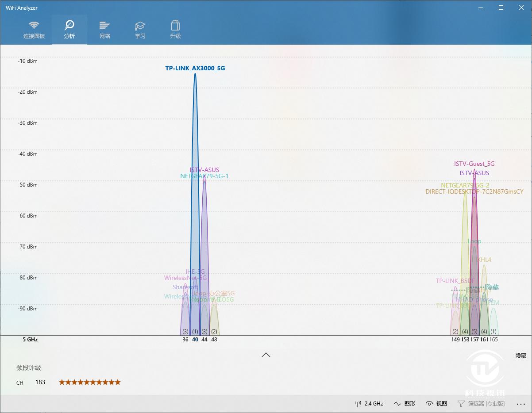Click channel 149 on the axis
This screenshot has width=532, height=413.
(455, 340)
